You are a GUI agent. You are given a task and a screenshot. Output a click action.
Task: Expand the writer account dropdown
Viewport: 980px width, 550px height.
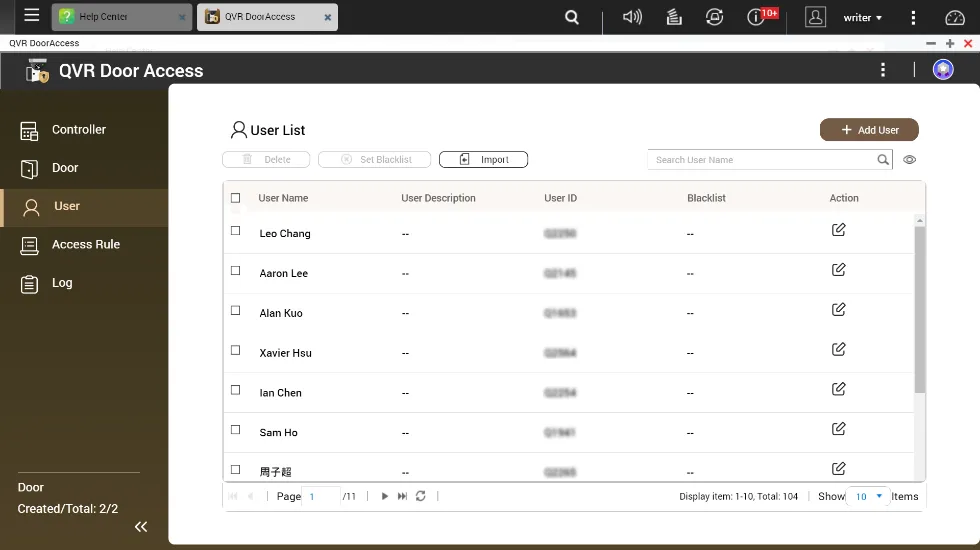click(863, 18)
